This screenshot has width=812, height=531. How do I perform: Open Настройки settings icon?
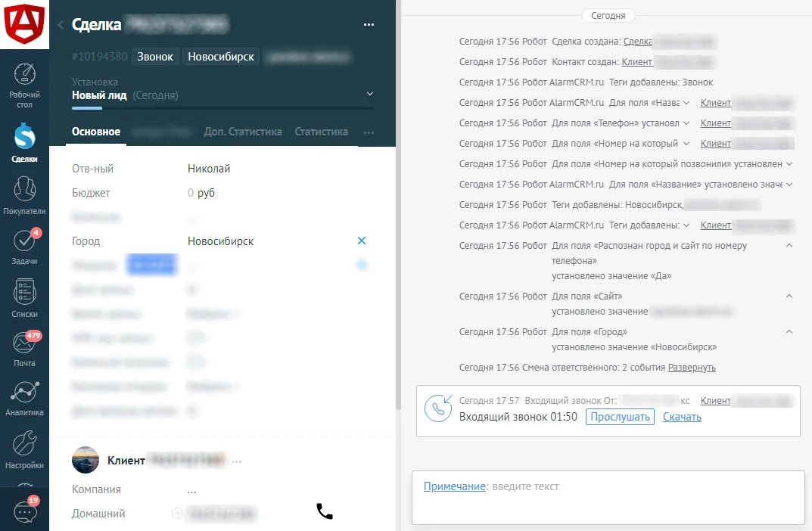25,450
